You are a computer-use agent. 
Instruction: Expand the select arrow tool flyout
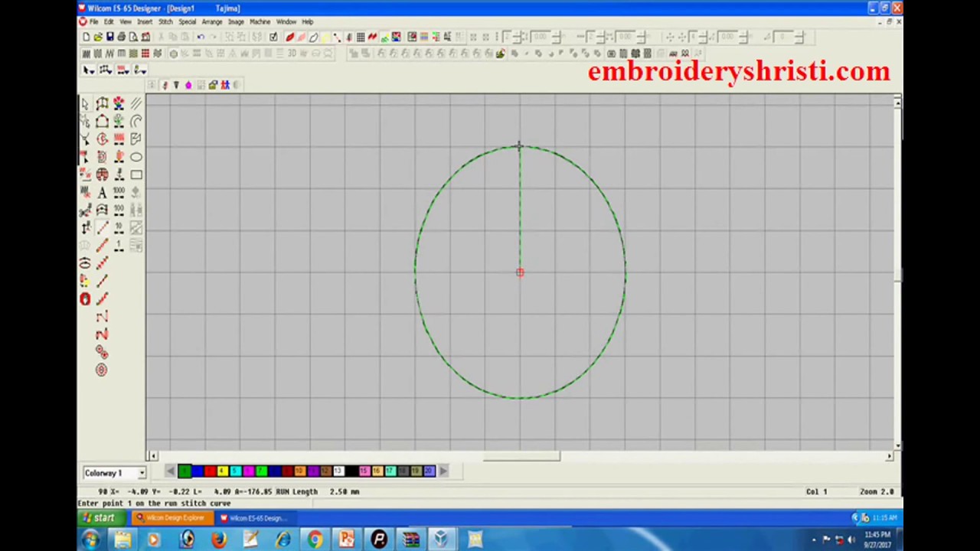click(x=89, y=70)
